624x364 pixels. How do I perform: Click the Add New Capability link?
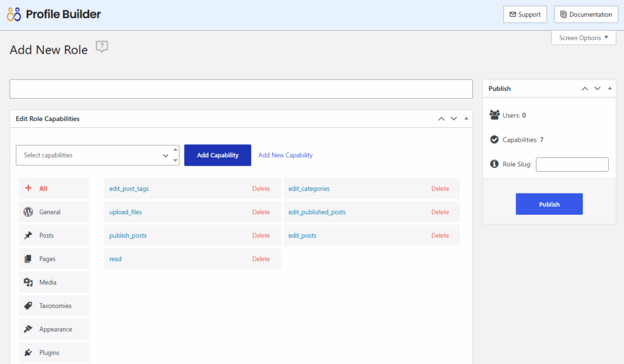285,155
